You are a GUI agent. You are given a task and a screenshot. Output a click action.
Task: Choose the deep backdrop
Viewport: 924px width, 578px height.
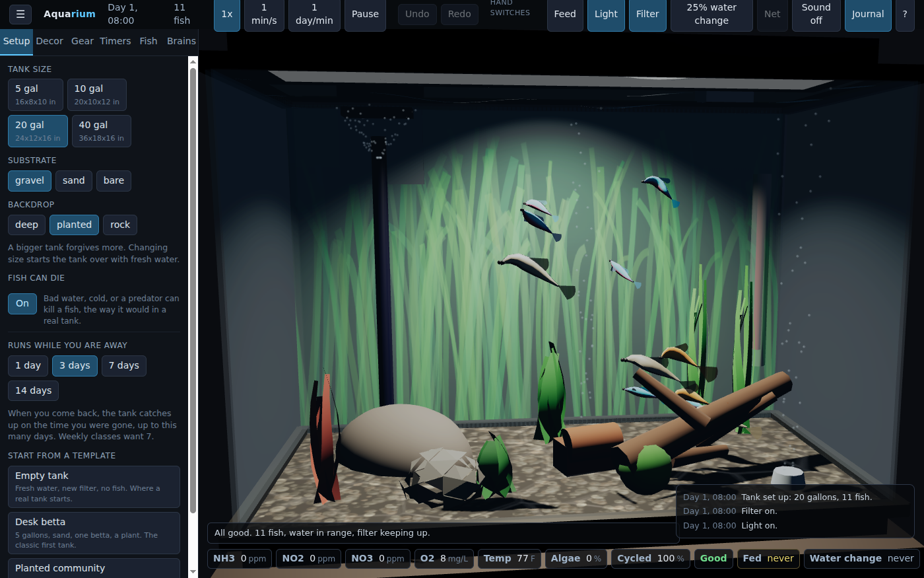point(26,225)
